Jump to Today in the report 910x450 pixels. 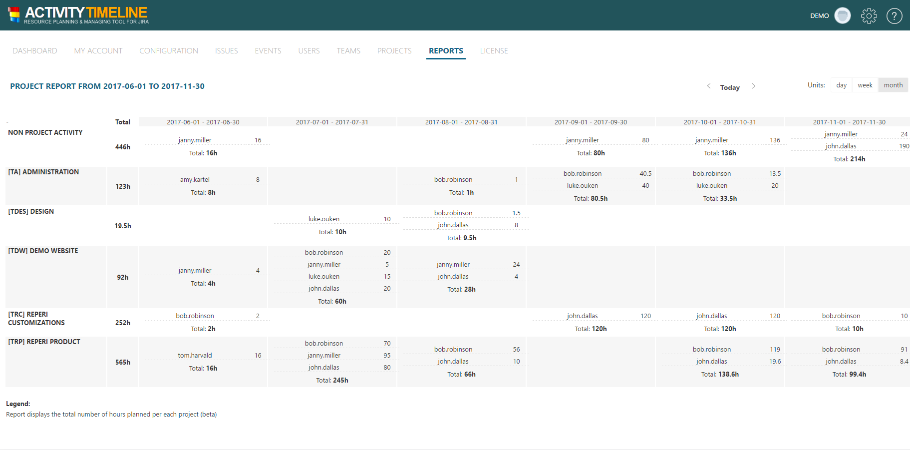tap(730, 87)
